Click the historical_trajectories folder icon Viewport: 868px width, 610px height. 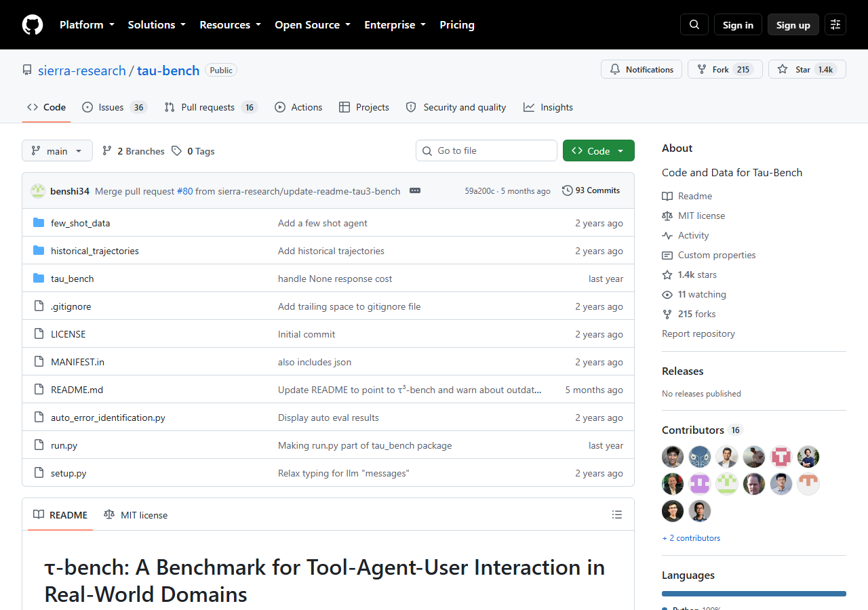[x=39, y=251]
